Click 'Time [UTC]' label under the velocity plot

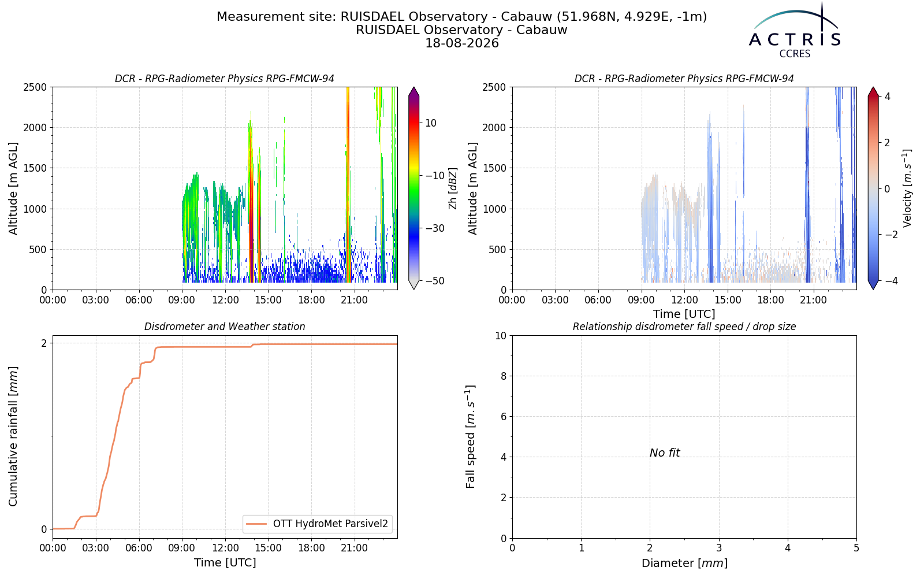coord(684,314)
